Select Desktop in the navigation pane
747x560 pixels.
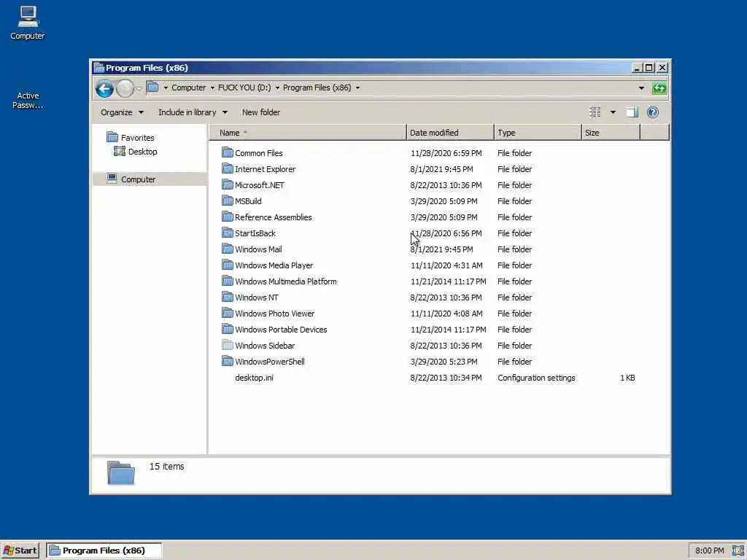coord(136,152)
